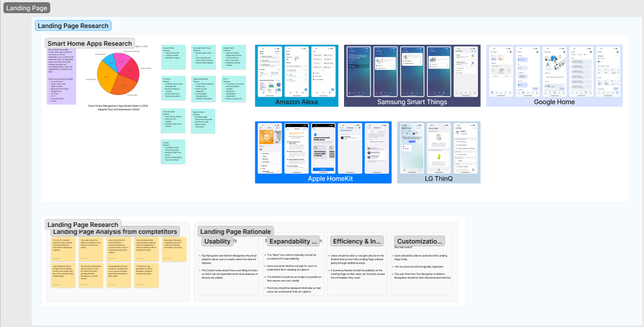Select the Landing Page Rationale frame label

point(235,232)
